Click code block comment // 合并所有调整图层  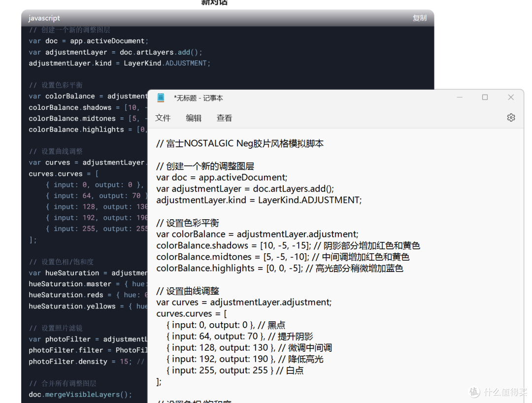pos(63,383)
